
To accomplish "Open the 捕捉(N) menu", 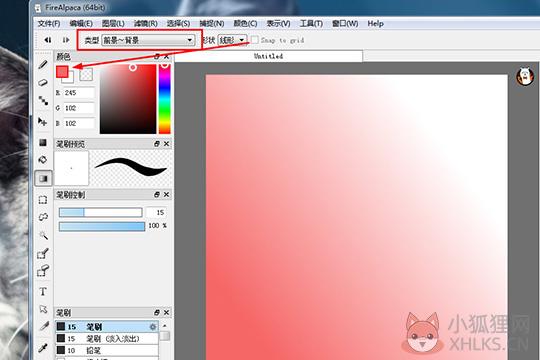I will (212, 23).
